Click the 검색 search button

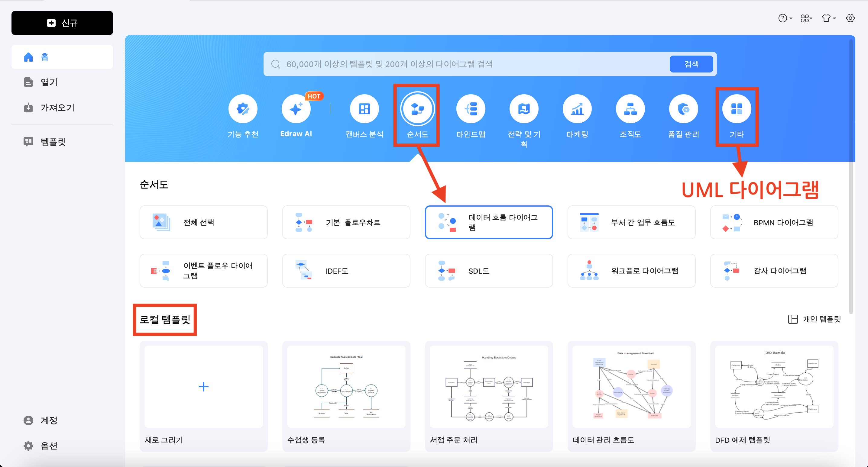[x=691, y=64]
